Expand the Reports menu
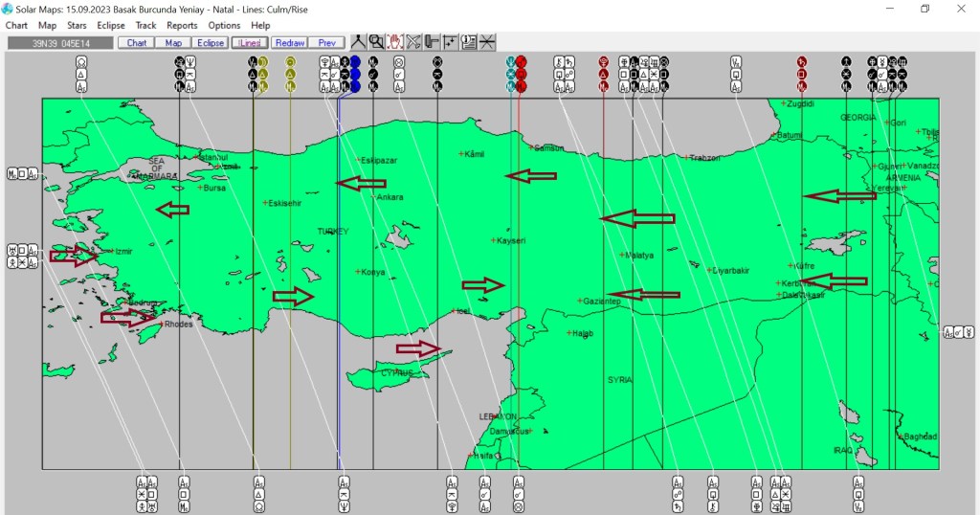This screenshot has width=980, height=515. [x=182, y=26]
